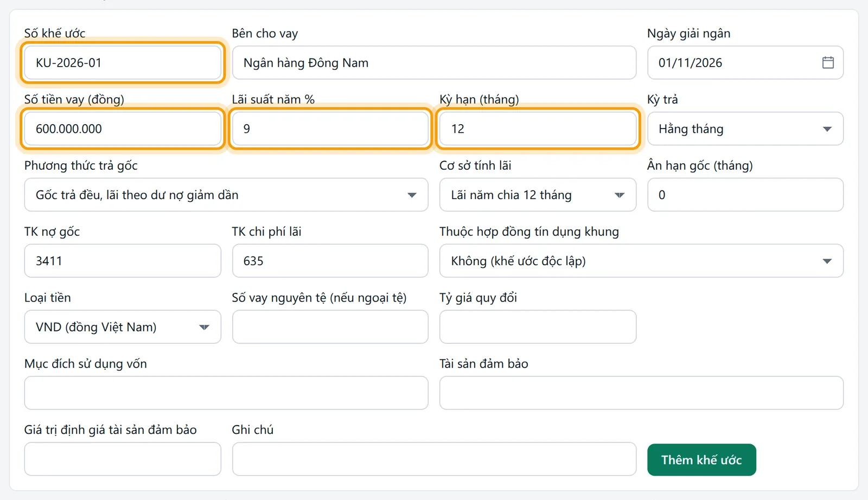The image size is (868, 500).
Task: Open the Kỳ trả dropdown
Action: (745, 129)
